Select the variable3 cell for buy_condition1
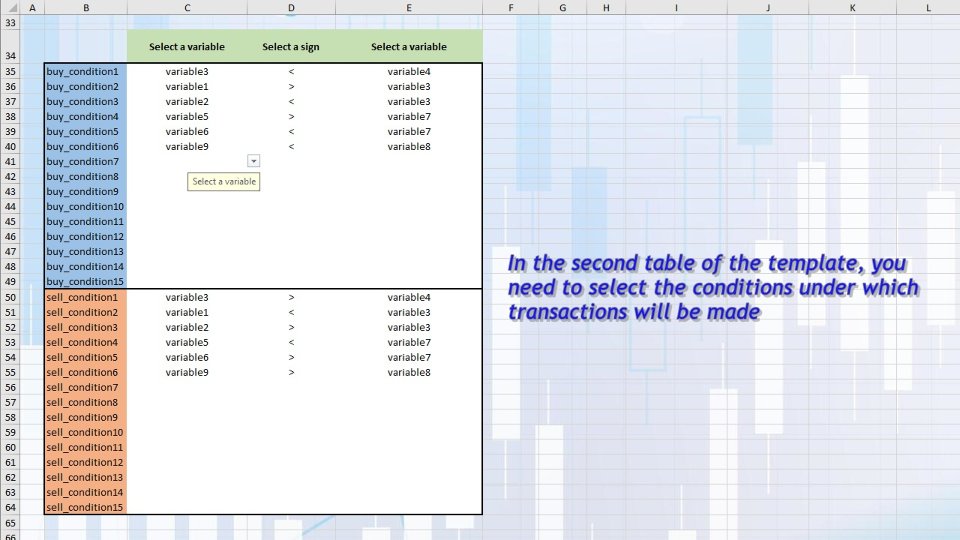The height and width of the screenshot is (540, 960). [x=187, y=72]
